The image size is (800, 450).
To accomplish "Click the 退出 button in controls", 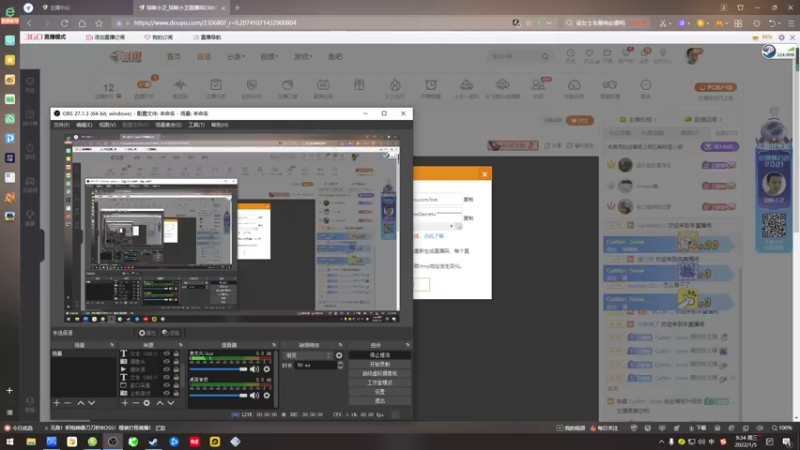I will click(x=380, y=401).
